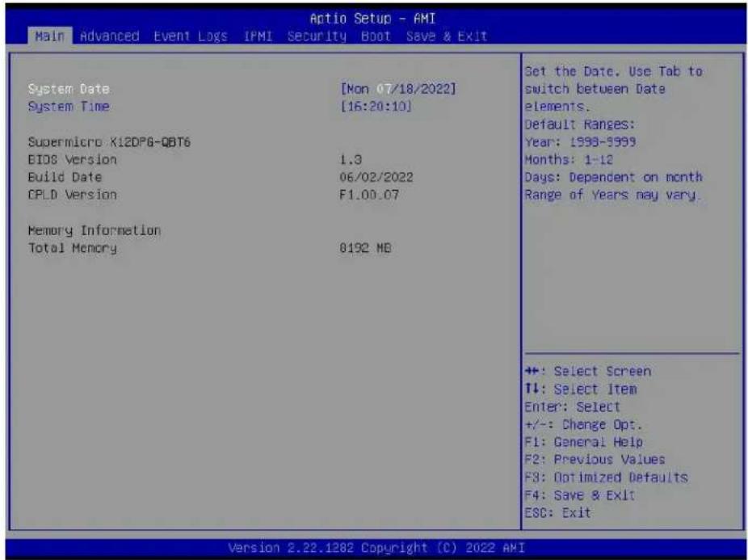Image resolution: width=748 pixels, height=560 pixels.
Task: Click the System Date value field
Action: (398, 89)
